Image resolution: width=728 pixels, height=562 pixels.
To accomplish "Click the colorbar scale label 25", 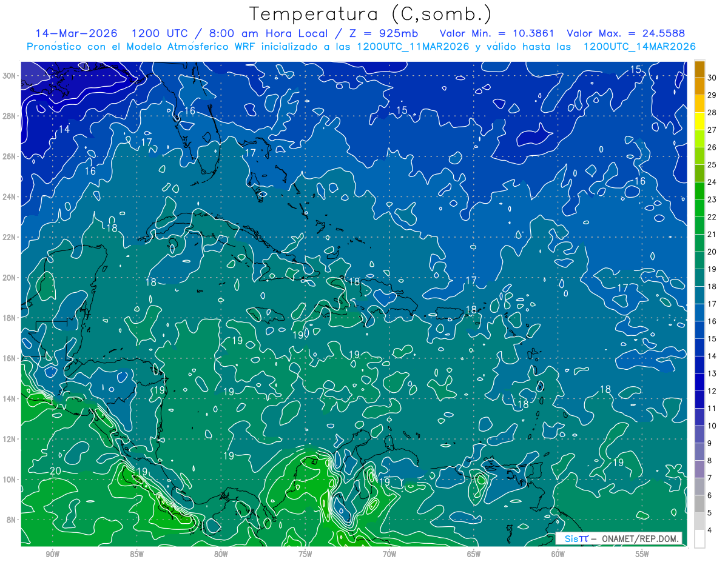I will (712, 164).
